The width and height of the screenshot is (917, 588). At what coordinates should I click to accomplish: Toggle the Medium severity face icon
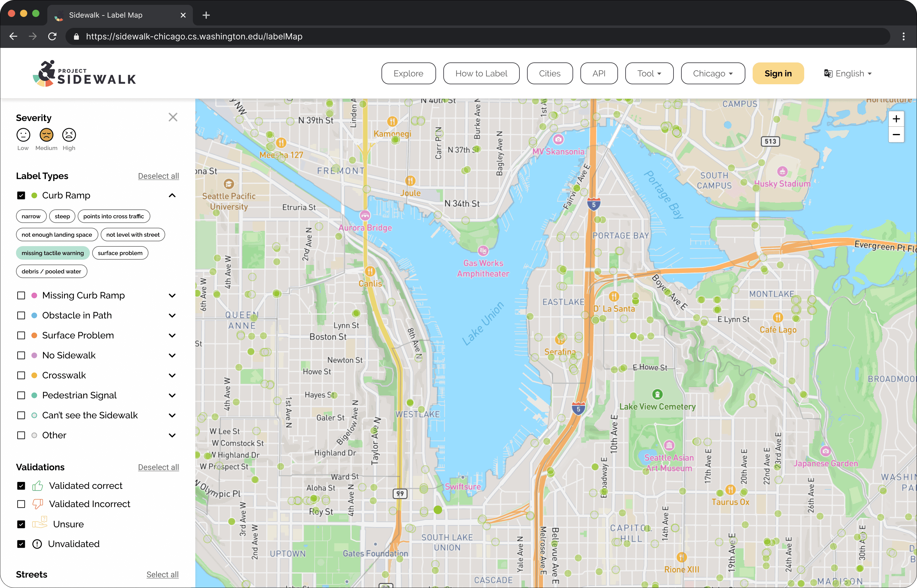click(46, 135)
